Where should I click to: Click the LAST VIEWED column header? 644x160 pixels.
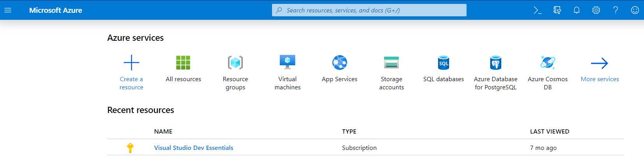[549, 132]
